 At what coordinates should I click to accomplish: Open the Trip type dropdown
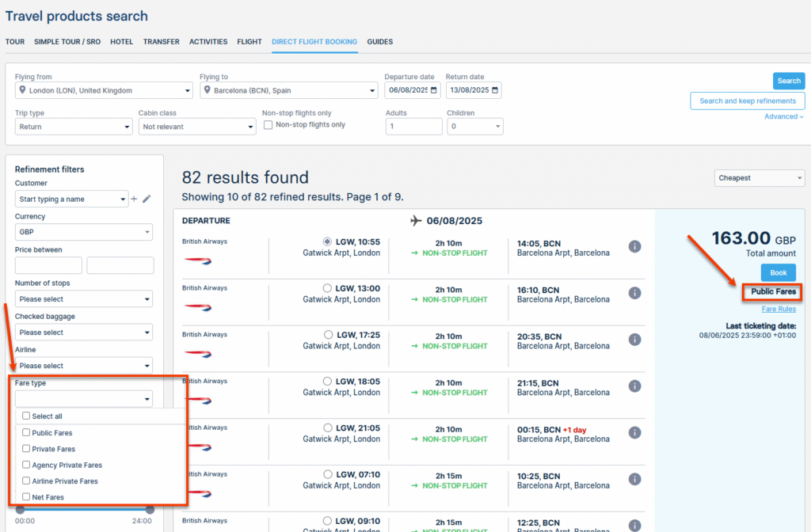[x=74, y=127]
